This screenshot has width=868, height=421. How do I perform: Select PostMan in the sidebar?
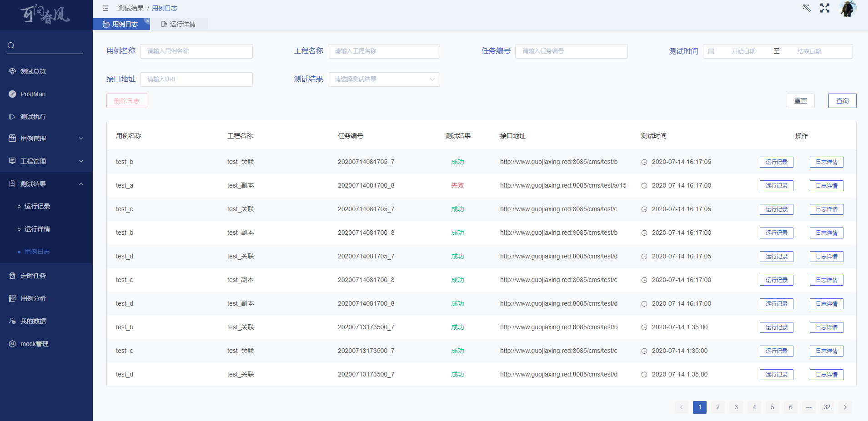[33, 94]
